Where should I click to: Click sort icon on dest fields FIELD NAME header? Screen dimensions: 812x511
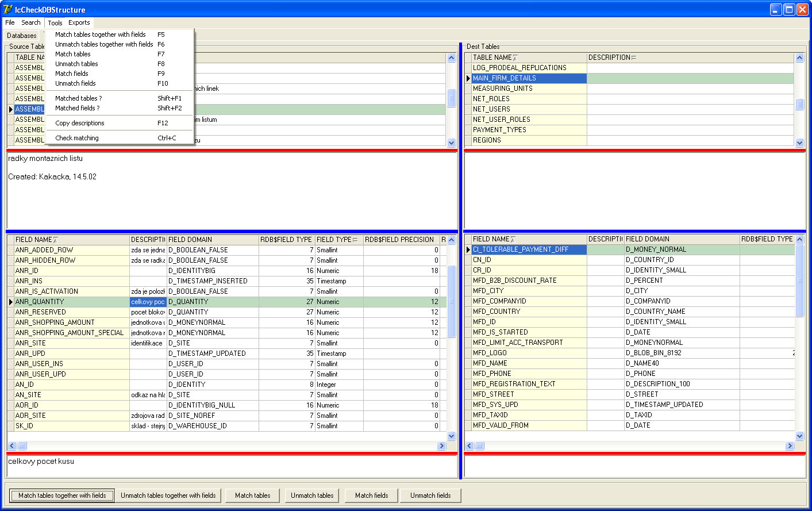pyautogui.click(x=513, y=239)
